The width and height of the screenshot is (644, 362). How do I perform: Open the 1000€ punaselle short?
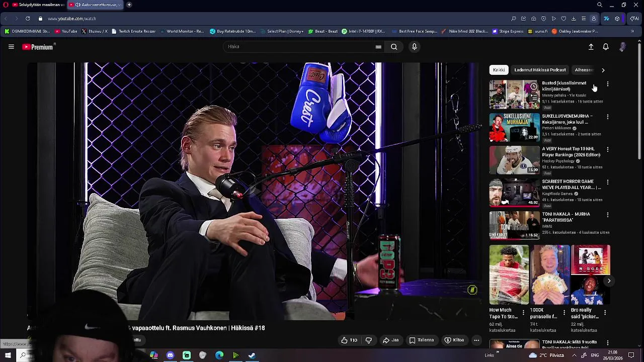click(550, 275)
